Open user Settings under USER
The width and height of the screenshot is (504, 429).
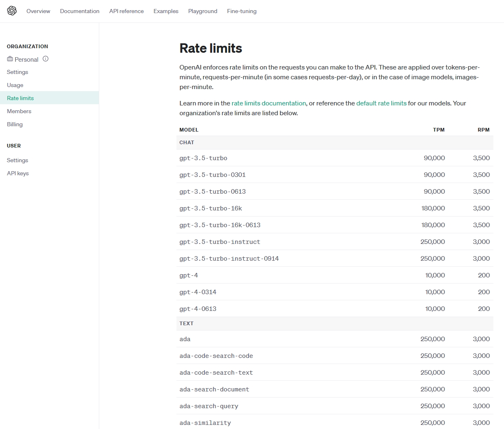coord(18,160)
